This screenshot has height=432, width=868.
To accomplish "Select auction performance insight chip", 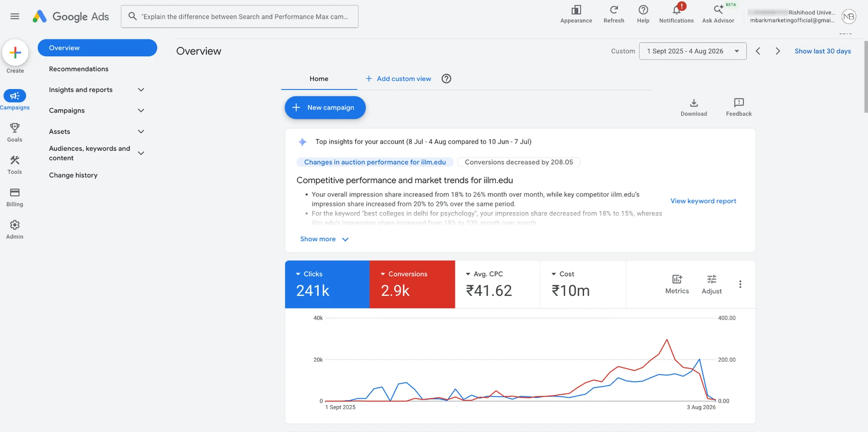I will (375, 162).
